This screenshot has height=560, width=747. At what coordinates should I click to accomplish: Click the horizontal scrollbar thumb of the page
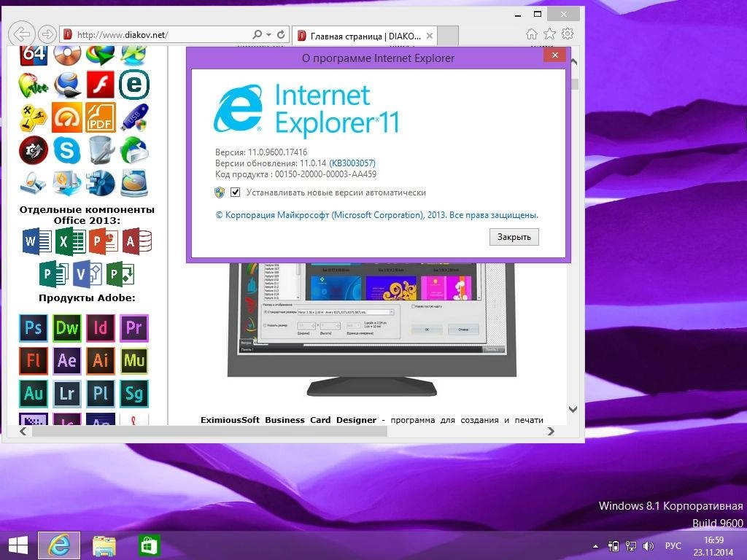tap(209, 432)
